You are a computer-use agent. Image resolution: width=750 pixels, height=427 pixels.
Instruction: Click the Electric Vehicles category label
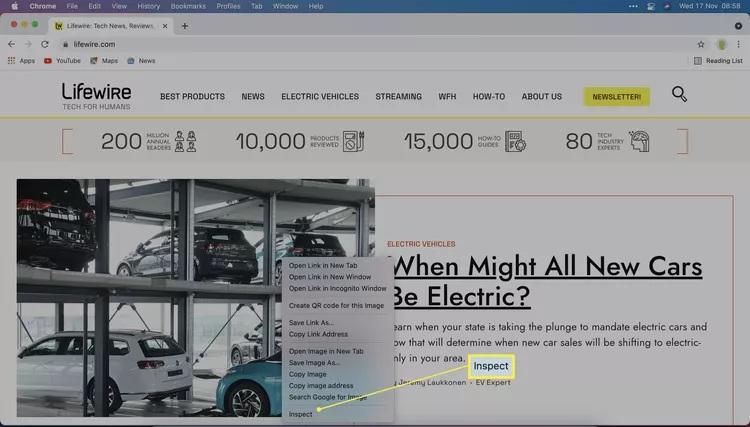point(421,244)
